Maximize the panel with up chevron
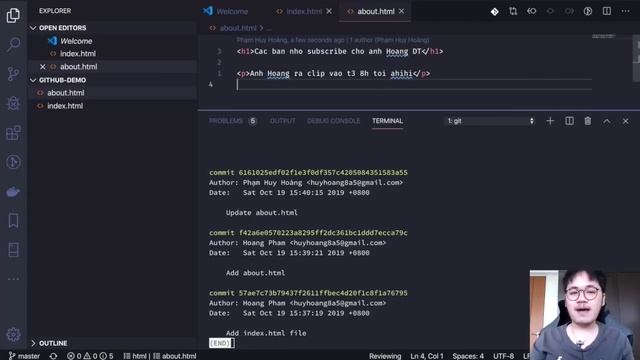The width and height of the screenshot is (640, 360). (x=607, y=121)
